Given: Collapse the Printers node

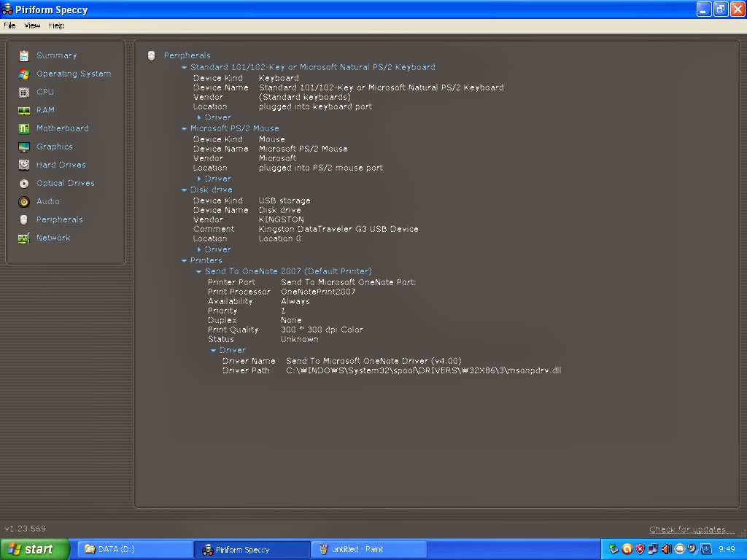Looking at the screenshot, I should coord(185,261).
